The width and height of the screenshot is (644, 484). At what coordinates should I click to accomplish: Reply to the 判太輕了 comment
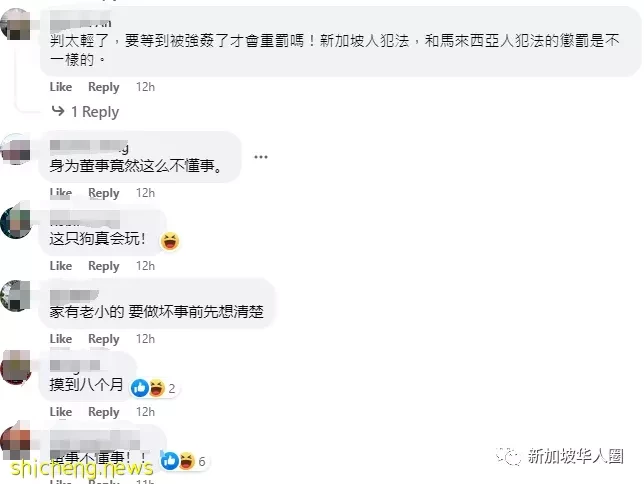tap(104, 87)
